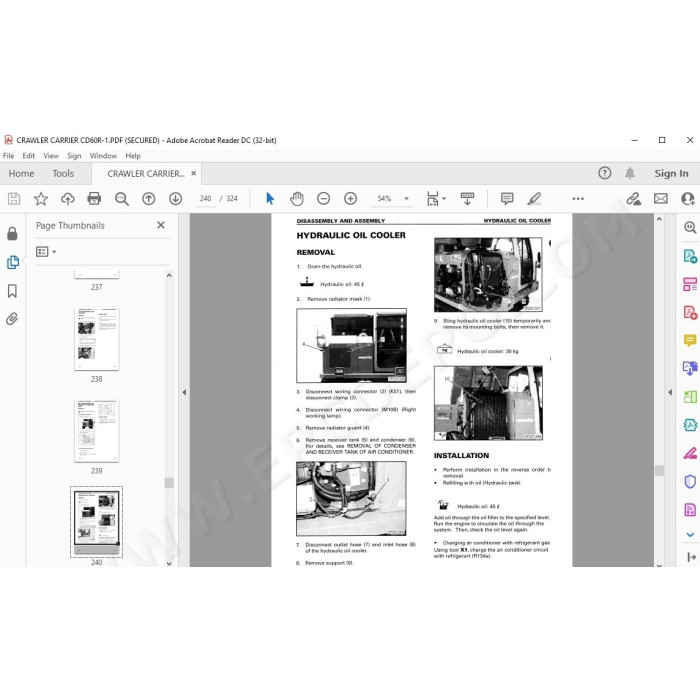Click the document vertical scrollbar thumb
Viewport: 700px width, 700px height.
[x=659, y=471]
